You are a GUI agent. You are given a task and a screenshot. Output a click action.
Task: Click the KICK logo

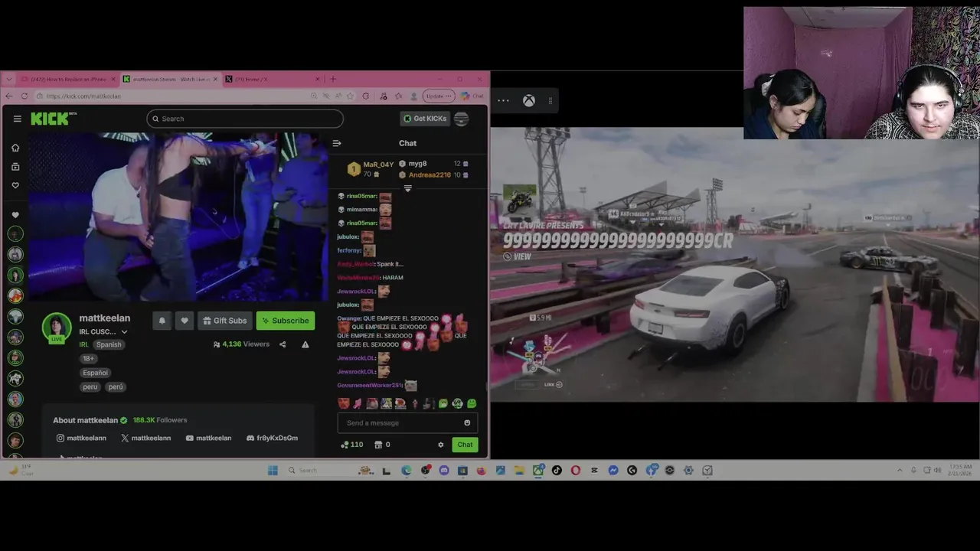point(54,119)
